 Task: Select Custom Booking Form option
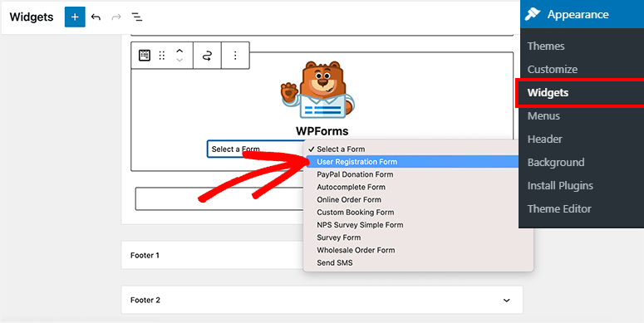[418, 213]
